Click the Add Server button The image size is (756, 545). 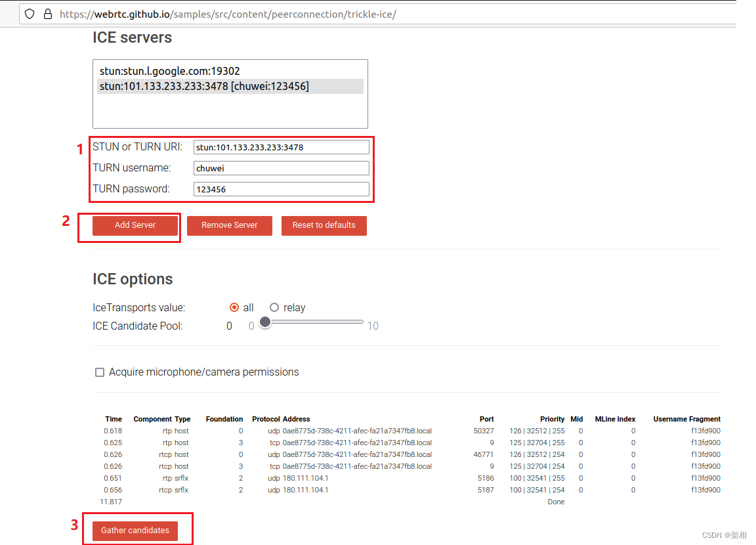coord(135,225)
